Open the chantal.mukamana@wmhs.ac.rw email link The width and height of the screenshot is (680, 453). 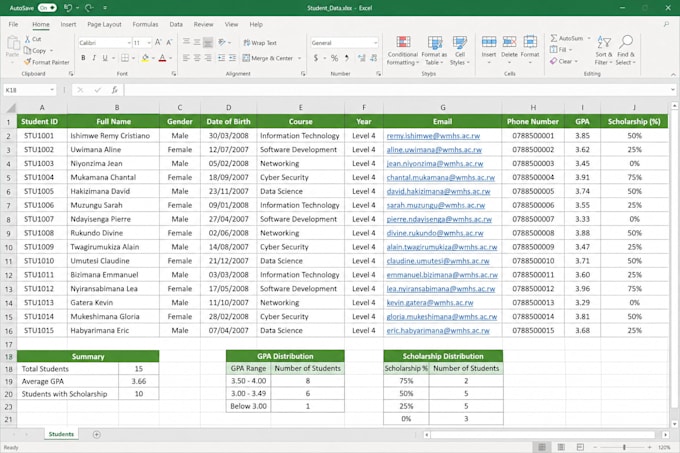441,177
